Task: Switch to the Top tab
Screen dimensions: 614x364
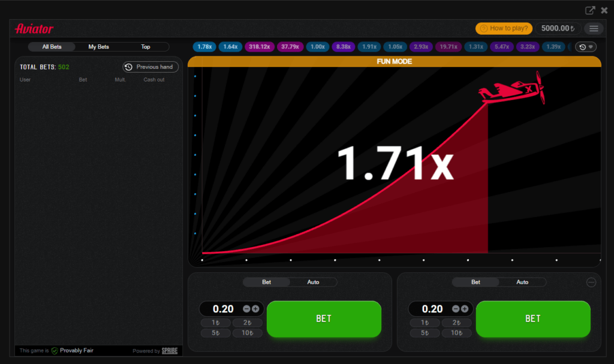Action: tap(145, 47)
